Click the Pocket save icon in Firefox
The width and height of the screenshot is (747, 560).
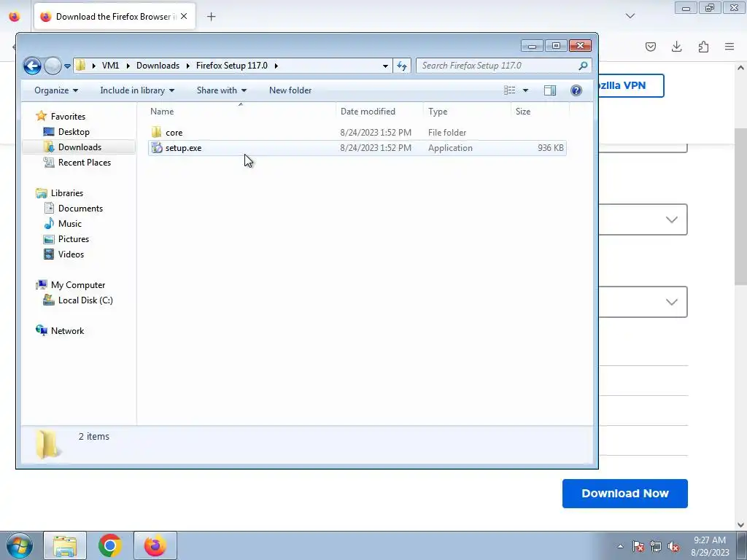(x=651, y=47)
